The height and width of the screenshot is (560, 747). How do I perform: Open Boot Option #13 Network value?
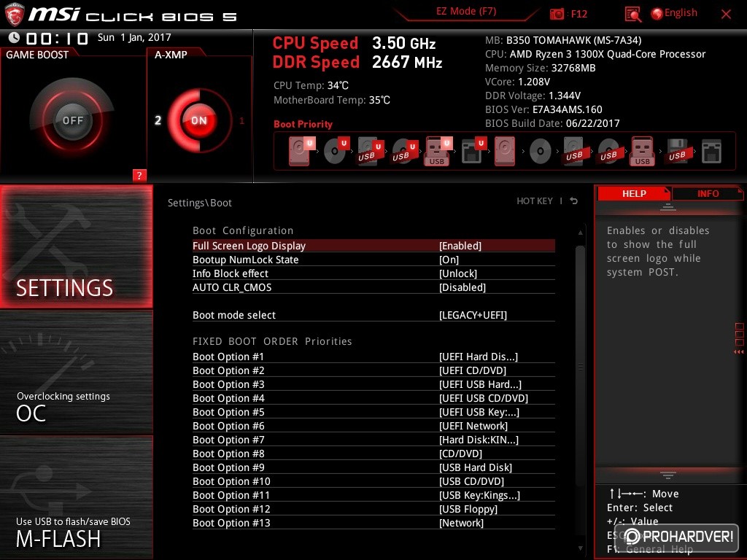coord(461,522)
